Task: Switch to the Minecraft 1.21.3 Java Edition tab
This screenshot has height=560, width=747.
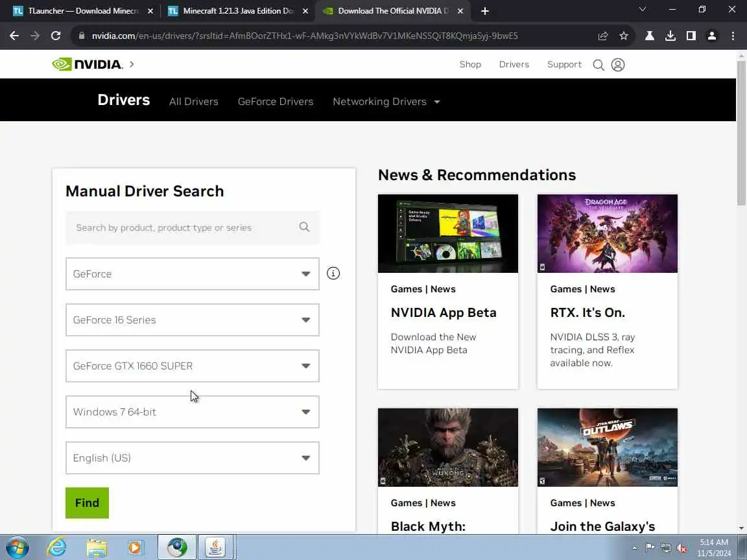Action: coord(237,11)
